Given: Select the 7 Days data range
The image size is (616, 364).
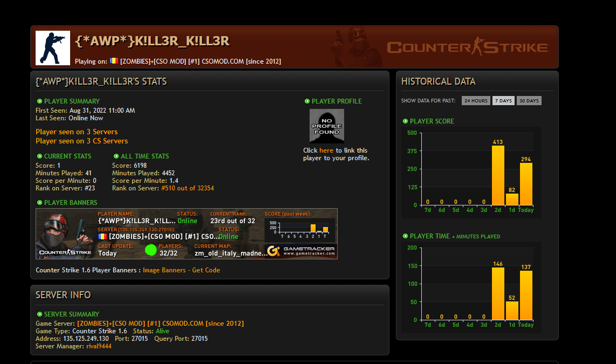Looking at the screenshot, I should coord(503,101).
